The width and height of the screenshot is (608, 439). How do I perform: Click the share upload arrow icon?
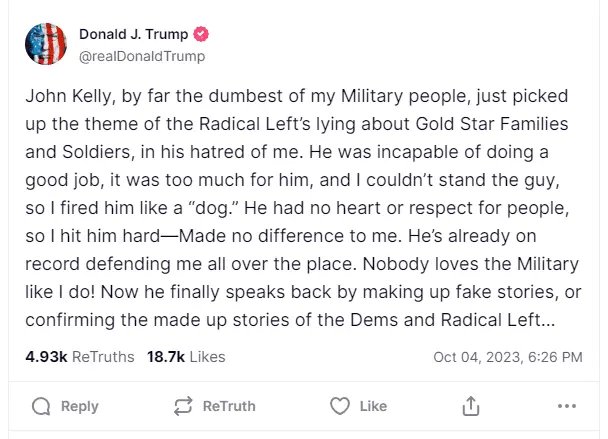tap(470, 406)
